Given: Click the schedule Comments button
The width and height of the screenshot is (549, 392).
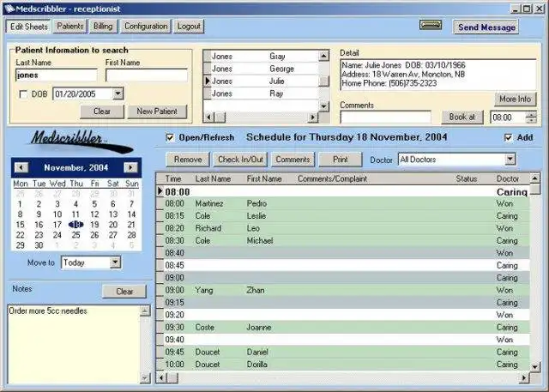Looking at the screenshot, I should click(x=293, y=160).
